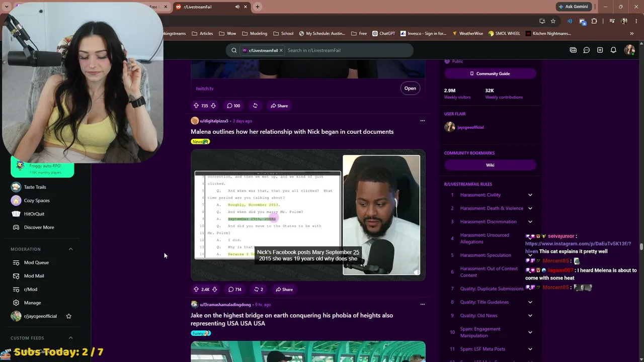Open Instagram link in stream chat
This screenshot has width=644, height=362.
tap(578, 247)
